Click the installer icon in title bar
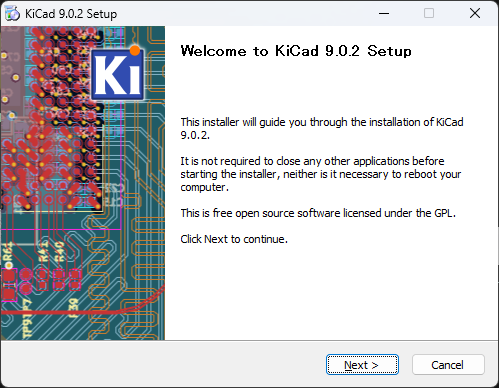The image size is (499, 388). pyautogui.click(x=12, y=14)
